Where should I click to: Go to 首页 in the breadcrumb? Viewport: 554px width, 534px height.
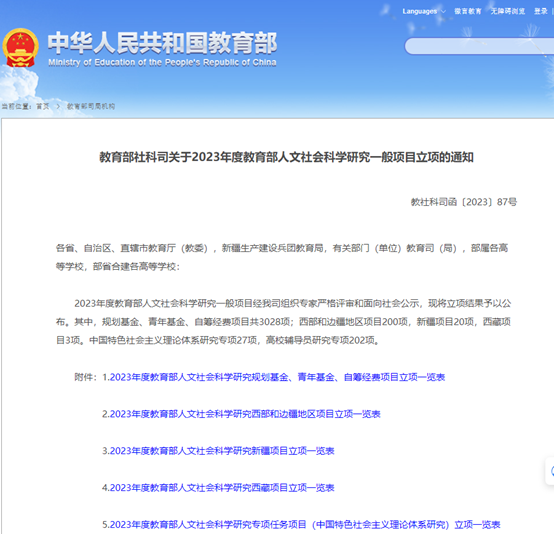tap(43, 106)
